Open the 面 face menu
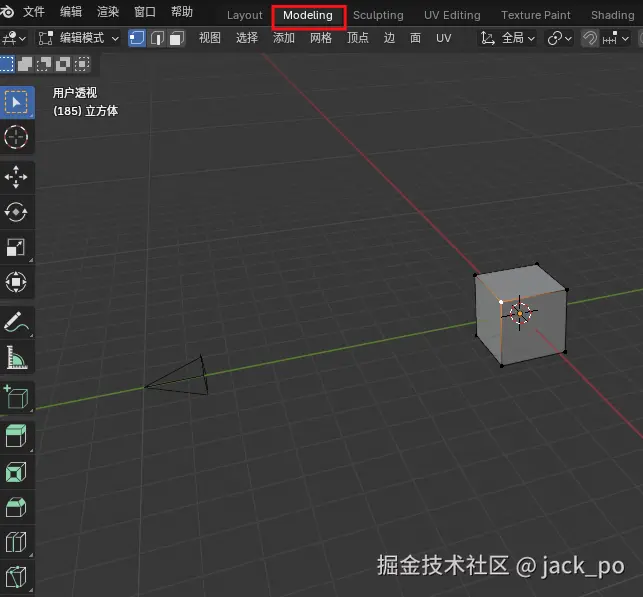This screenshot has width=643, height=597. [x=415, y=38]
